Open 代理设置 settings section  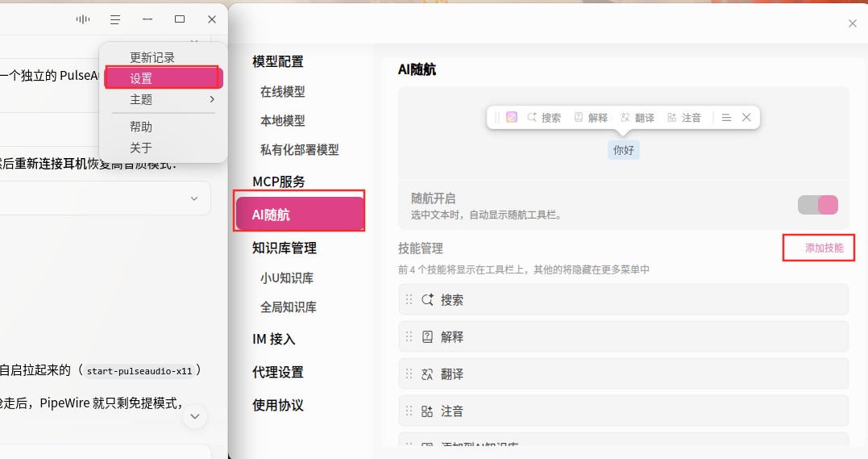tap(278, 373)
